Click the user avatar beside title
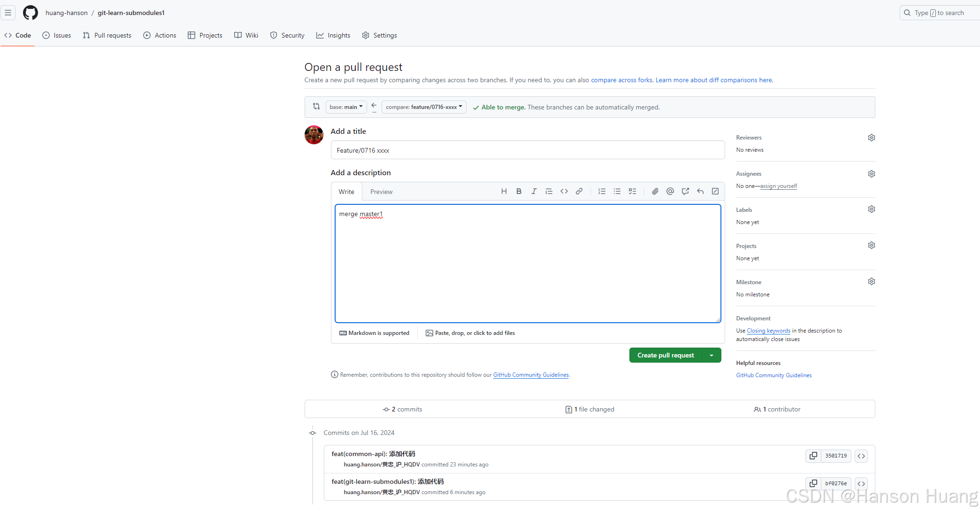 pos(314,135)
